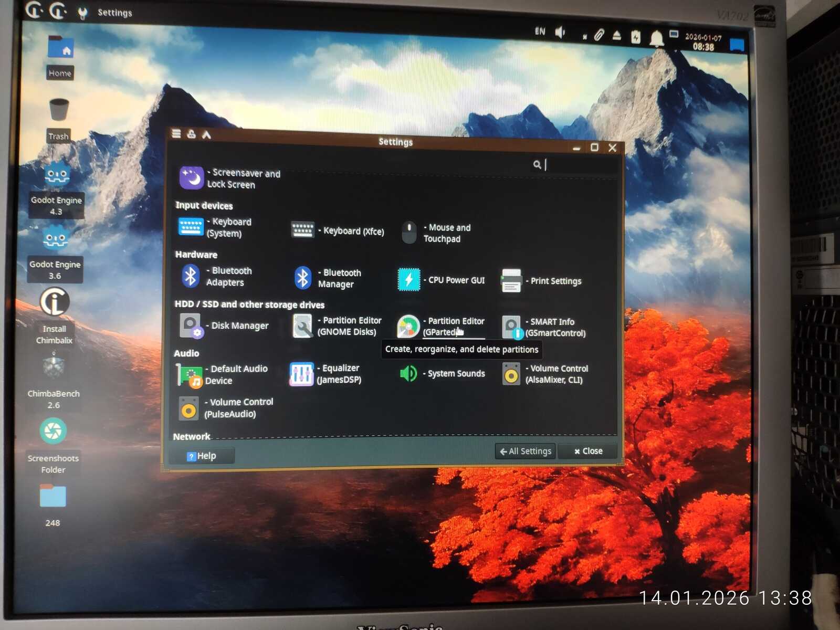Select the Godot Engine 3.6 desktop icon
Viewport: 840px width, 630px height.
coord(55,255)
